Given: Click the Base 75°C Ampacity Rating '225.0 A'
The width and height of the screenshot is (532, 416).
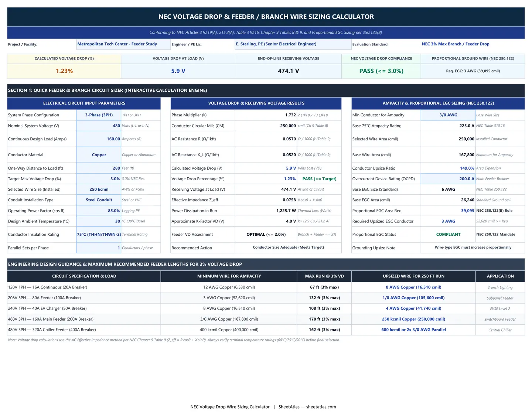Looking at the screenshot, I should tap(448, 126).
